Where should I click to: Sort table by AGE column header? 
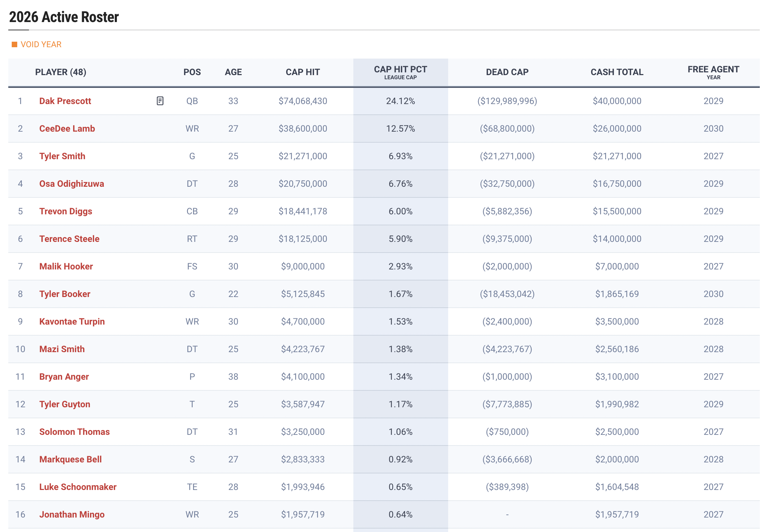point(233,72)
